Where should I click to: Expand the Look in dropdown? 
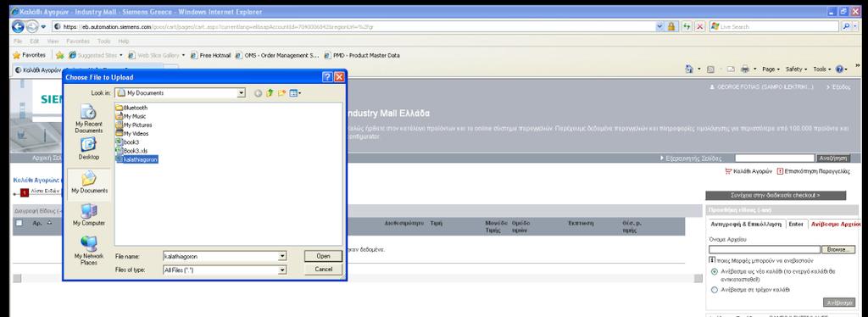coord(241,93)
